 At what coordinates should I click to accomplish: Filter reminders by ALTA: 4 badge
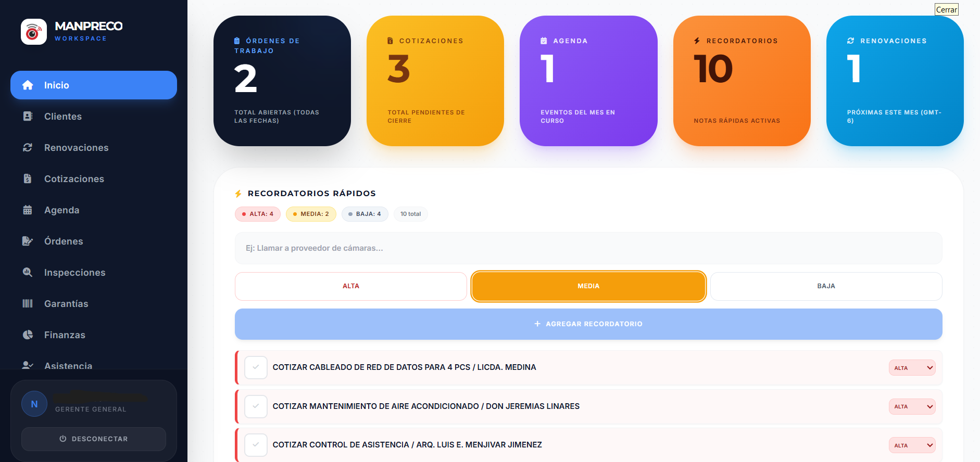(258, 214)
